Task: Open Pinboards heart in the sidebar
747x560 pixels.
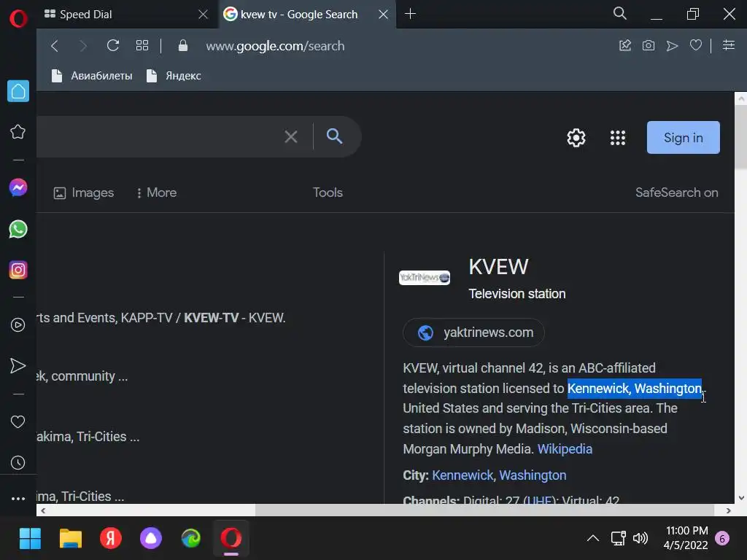Action: (x=18, y=422)
